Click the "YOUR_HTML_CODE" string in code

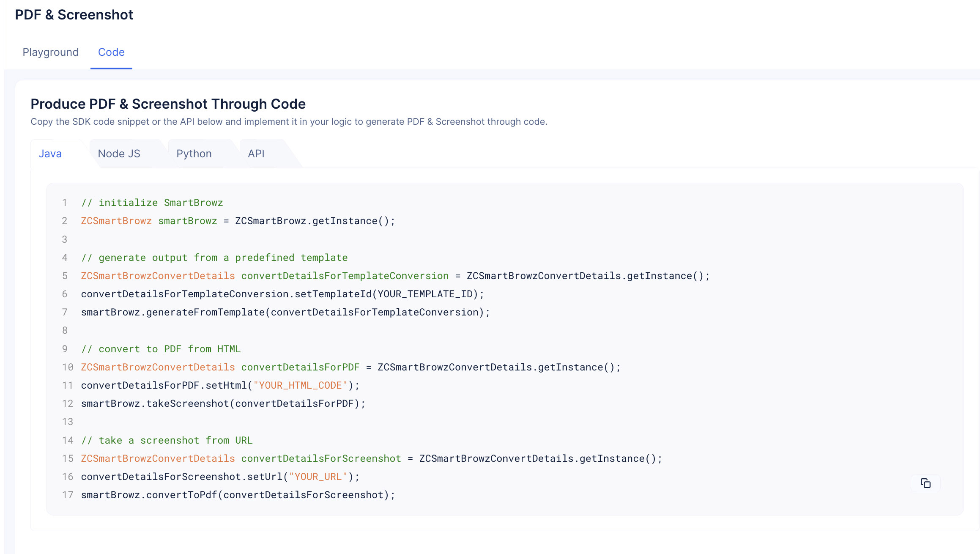coord(300,385)
